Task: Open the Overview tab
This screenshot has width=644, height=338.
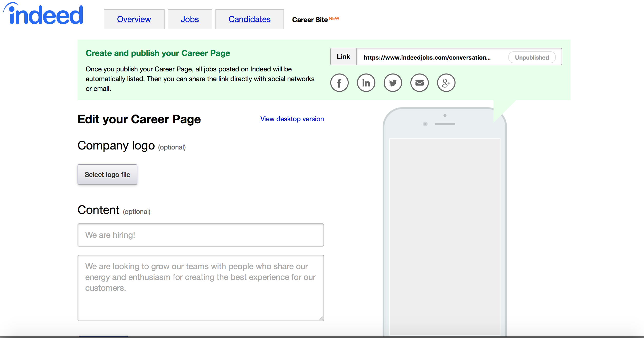Action: [134, 19]
